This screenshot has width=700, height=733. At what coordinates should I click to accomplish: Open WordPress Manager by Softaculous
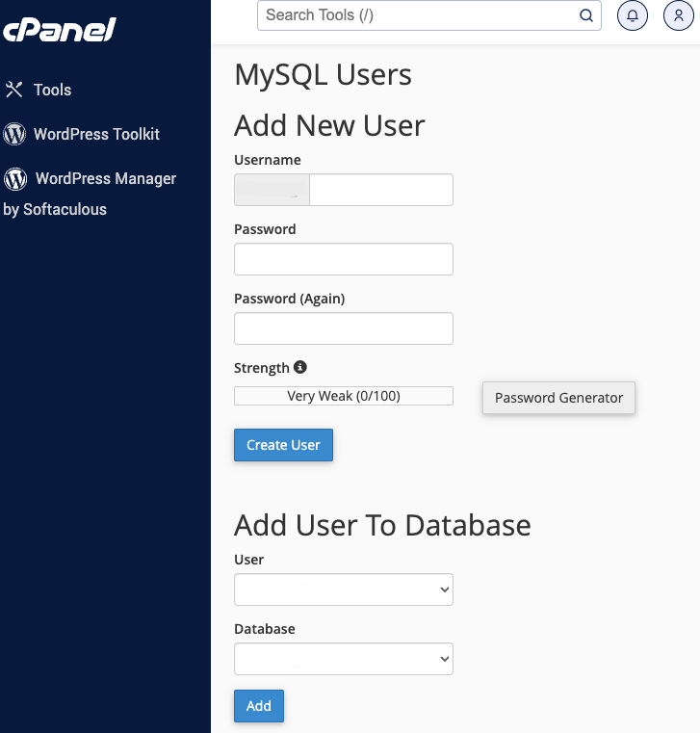coord(90,194)
